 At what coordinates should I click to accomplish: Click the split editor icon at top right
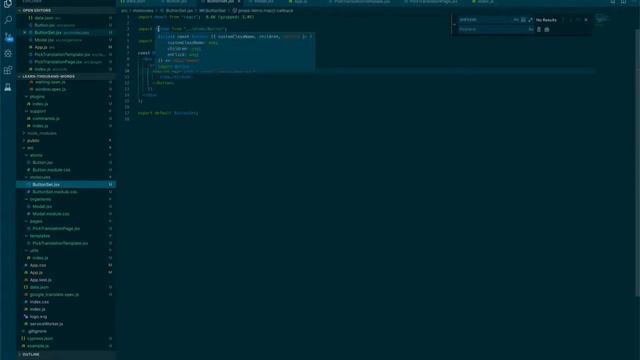pos(623,2)
